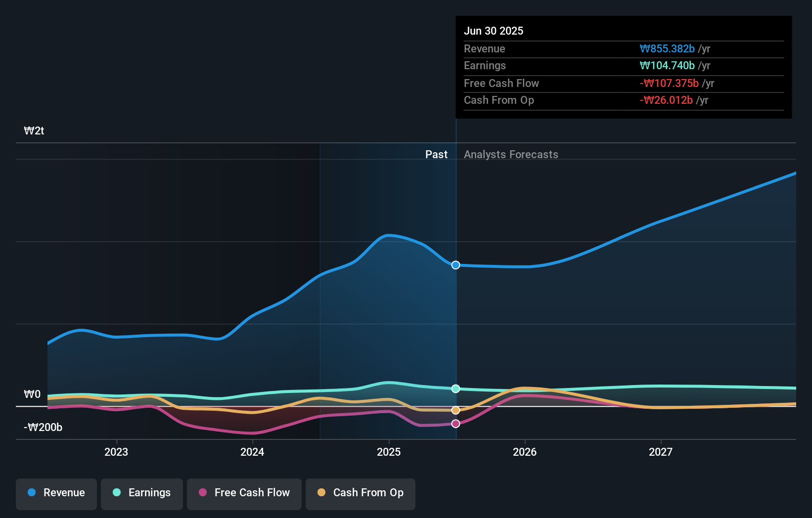Click the Past section label

pyautogui.click(x=436, y=155)
